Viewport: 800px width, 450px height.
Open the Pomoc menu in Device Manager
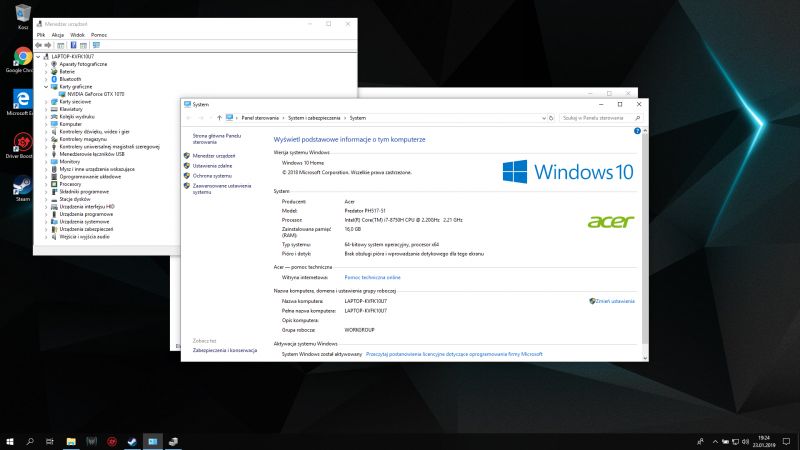(99, 35)
